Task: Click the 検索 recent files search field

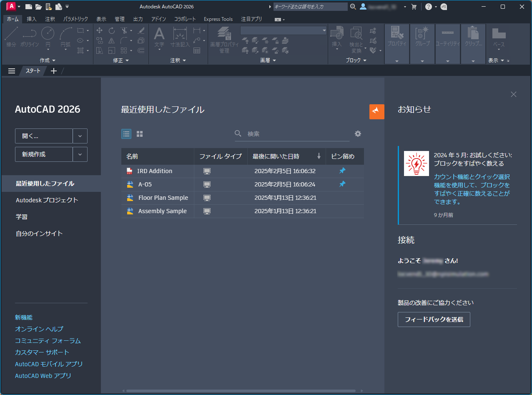Action: tap(292, 134)
